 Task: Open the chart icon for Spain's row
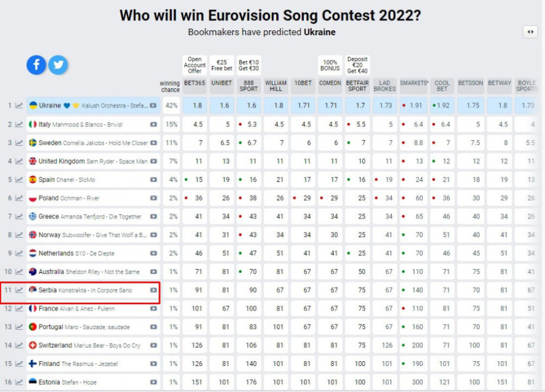coord(19,180)
